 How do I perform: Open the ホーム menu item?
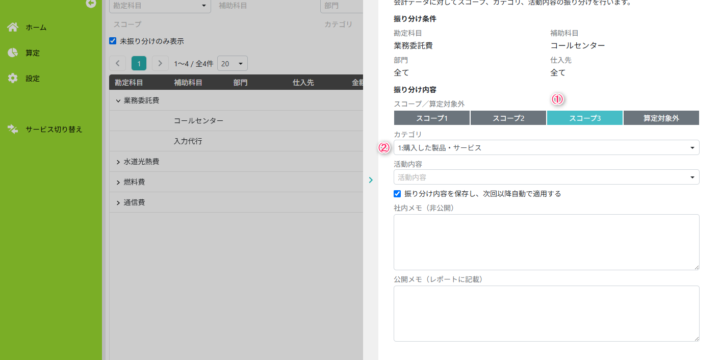pos(36,28)
